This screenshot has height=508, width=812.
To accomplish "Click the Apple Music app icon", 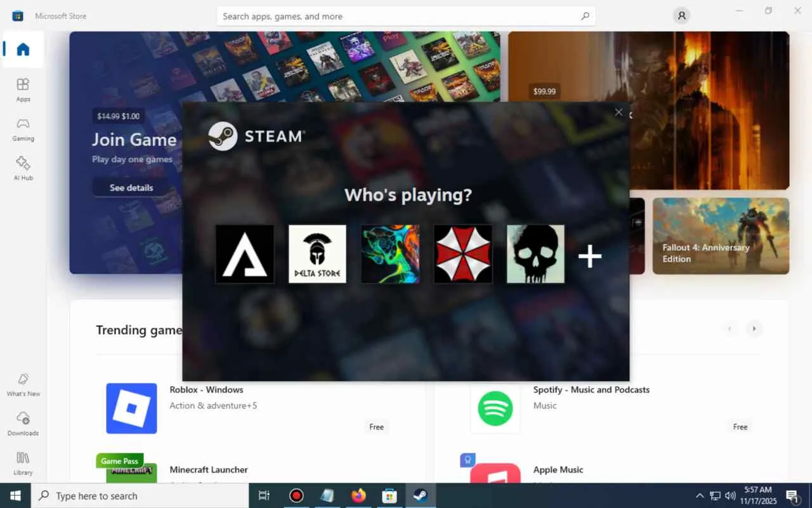I will coord(495,472).
